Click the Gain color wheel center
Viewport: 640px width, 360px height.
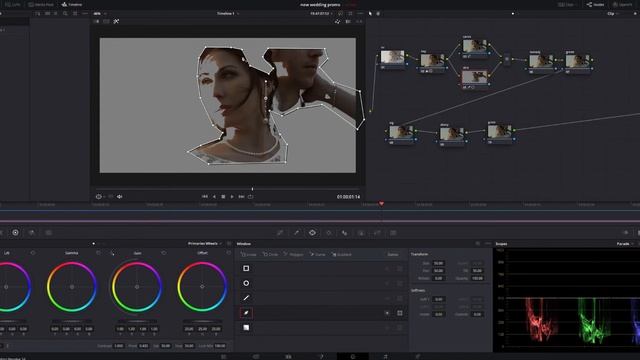(137, 287)
